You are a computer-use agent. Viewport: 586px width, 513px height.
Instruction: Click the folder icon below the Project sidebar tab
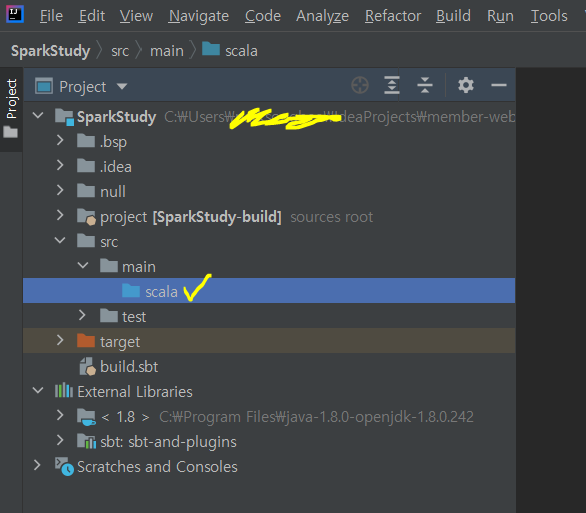point(10,132)
